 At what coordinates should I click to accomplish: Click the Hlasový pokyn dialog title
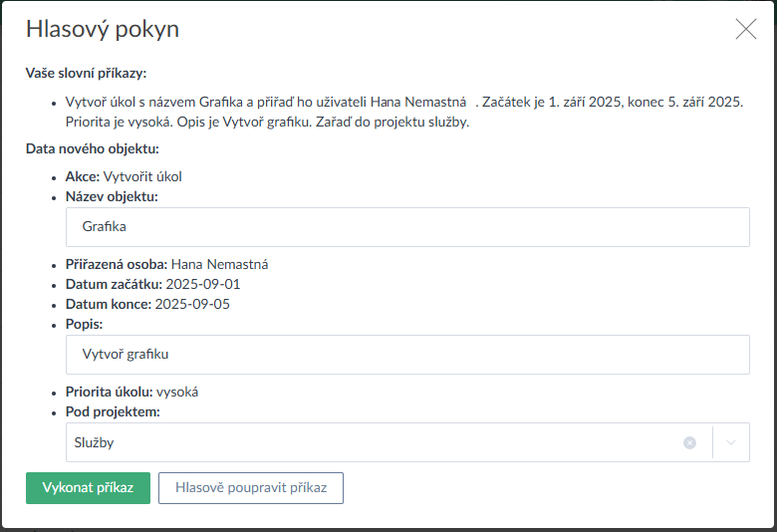103,30
